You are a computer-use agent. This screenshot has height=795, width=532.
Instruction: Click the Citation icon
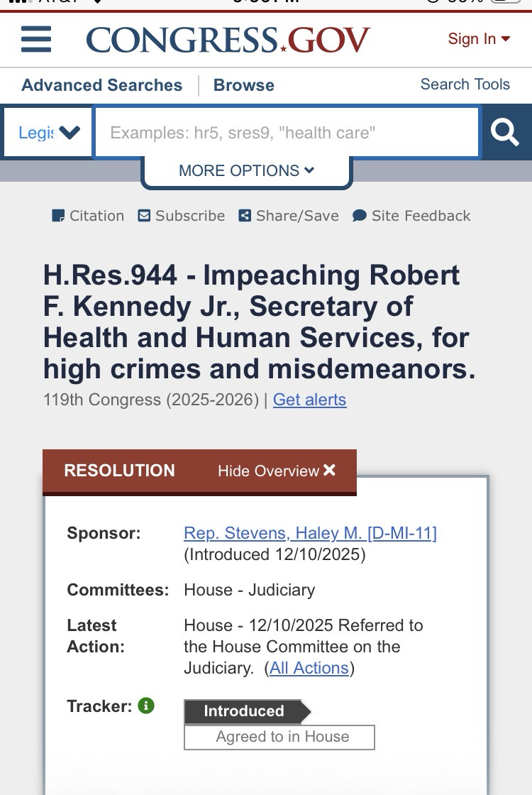[58, 216]
